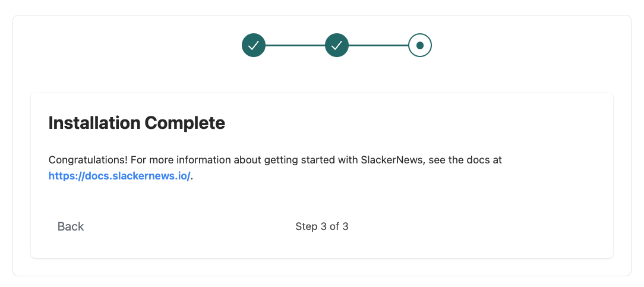Click the Installation Complete heading
Image resolution: width=644 pixels, height=287 pixels.
(x=137, y=123)
